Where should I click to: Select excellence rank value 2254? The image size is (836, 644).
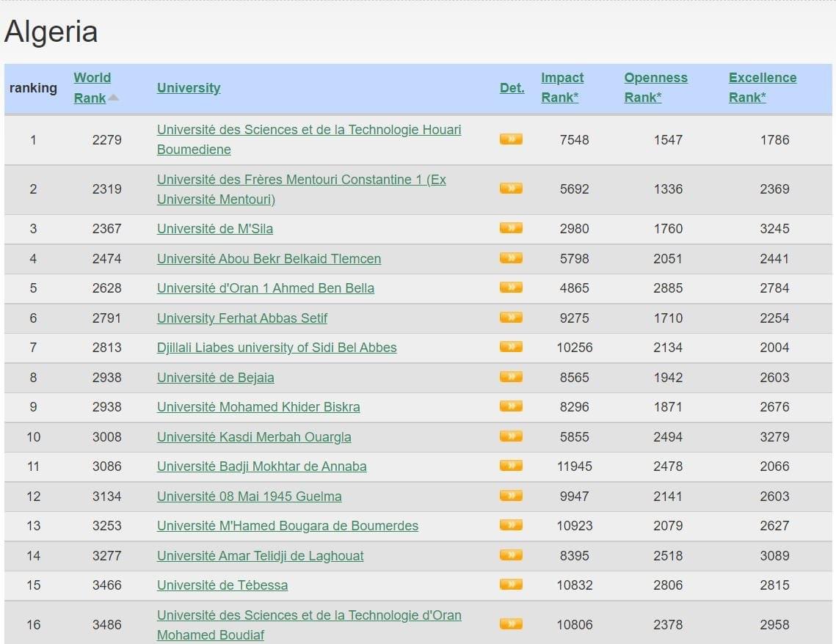(774, 318)
